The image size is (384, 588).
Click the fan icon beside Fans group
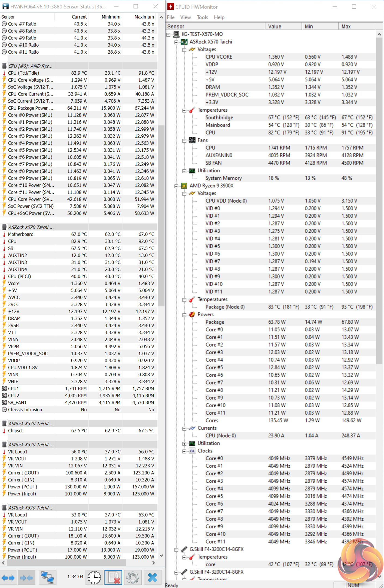point(192,140)
